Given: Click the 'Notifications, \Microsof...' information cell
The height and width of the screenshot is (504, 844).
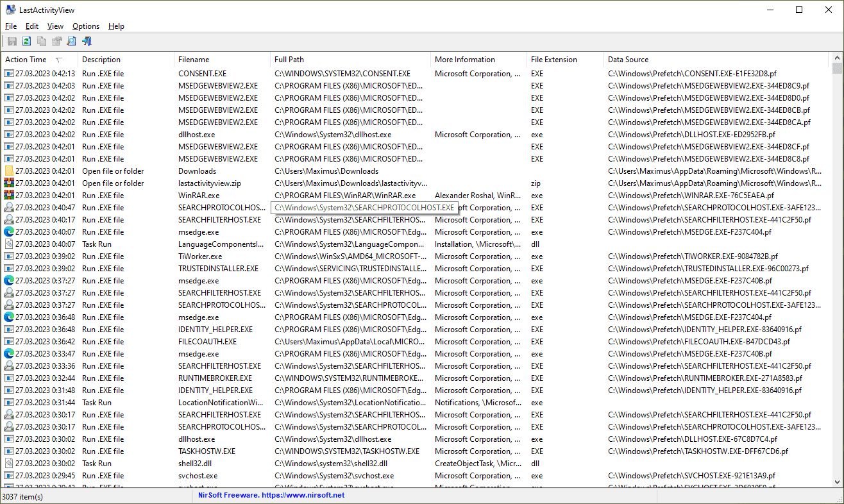Looking at the screenshot, I should [x=478, y=403].
